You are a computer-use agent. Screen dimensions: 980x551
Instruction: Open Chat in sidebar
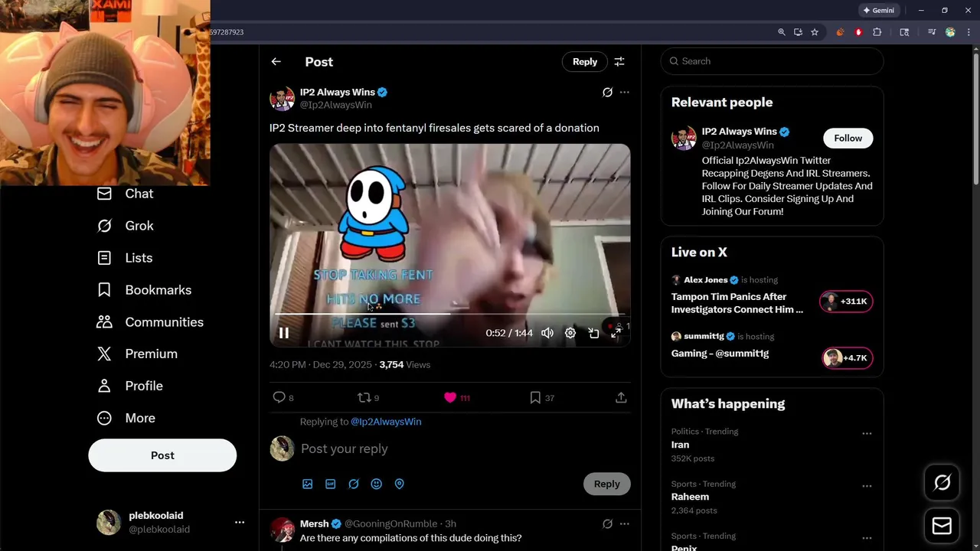pyautogui.click(x=126, y=194)
